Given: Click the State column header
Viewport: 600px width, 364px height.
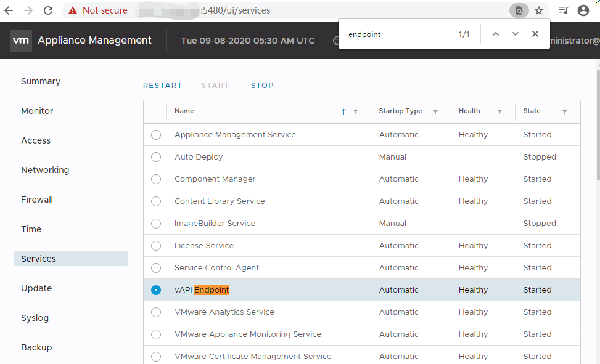Looking at the screenshot, I should click(x=532, y=111).
